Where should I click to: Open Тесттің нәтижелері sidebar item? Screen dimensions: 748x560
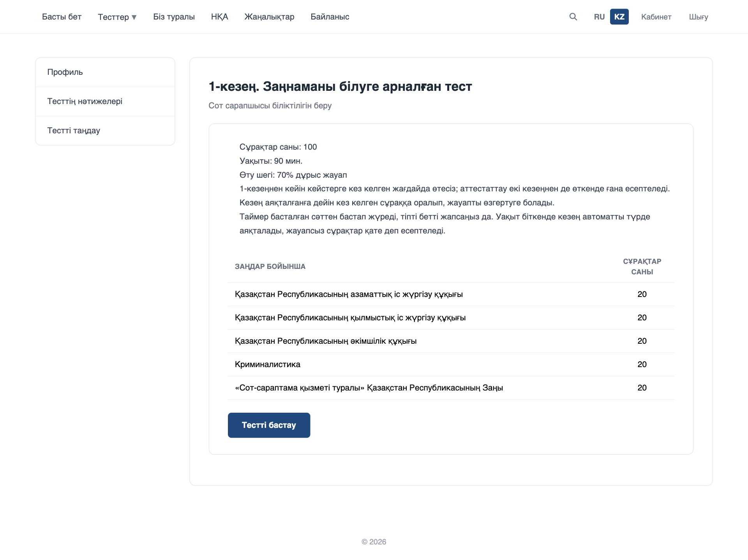[105, 101]
